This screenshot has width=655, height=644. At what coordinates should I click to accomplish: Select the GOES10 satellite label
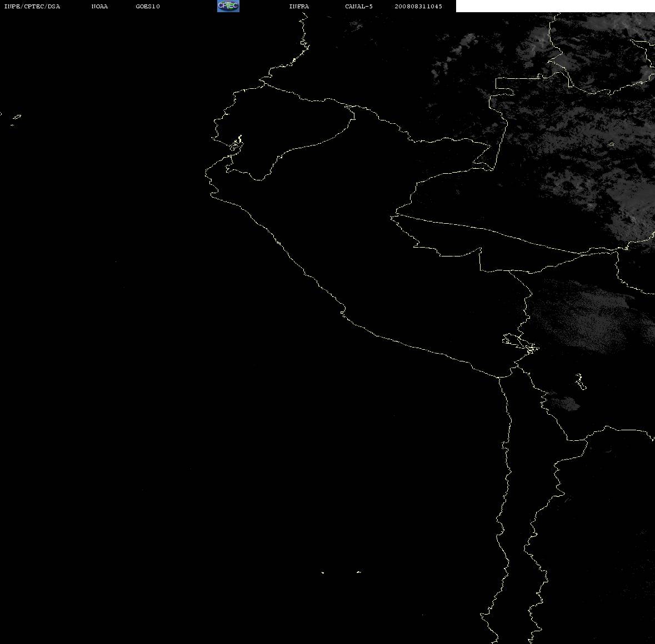[x=147, y=6]
